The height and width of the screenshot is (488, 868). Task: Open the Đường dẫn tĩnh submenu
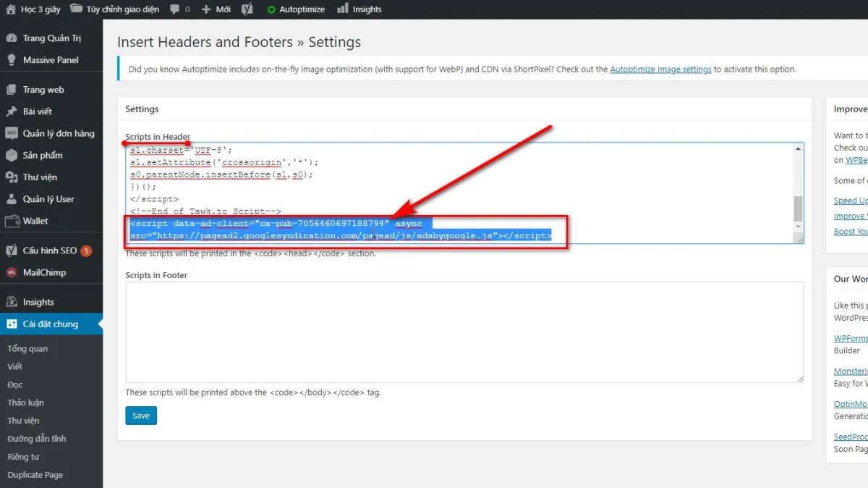36,439
